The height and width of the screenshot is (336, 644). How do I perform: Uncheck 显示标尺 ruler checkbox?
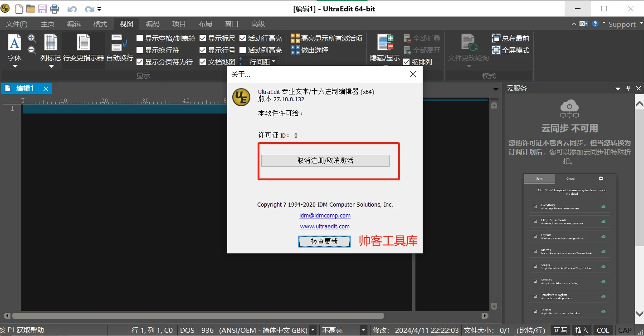point(203,39)
